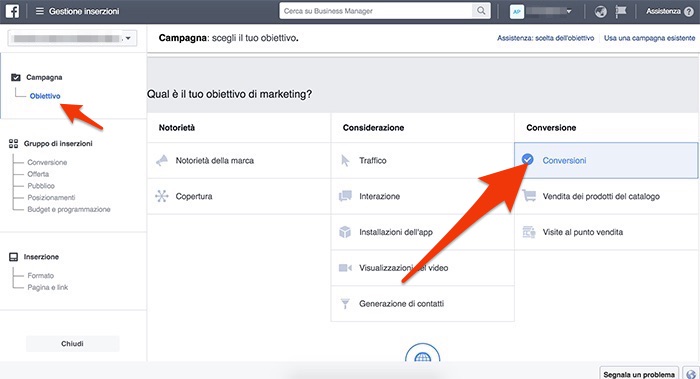Select Pagina e link under Inserzione

point(48,287)
